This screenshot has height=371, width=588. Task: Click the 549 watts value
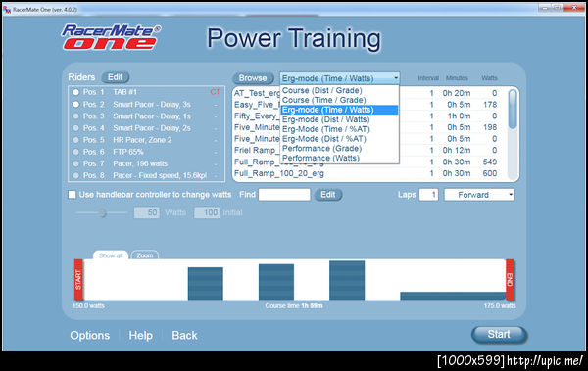click(490, 162)
